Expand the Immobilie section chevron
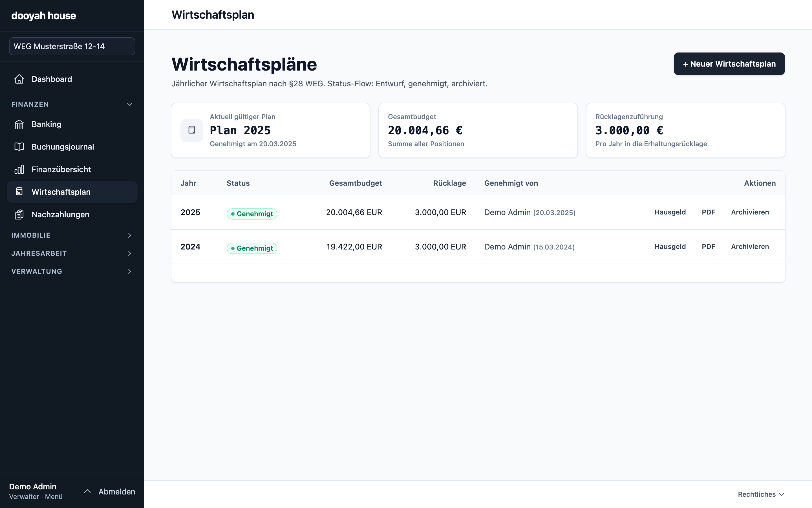Image resolution: width=812 pixels, height=508 pixels. 130,235
